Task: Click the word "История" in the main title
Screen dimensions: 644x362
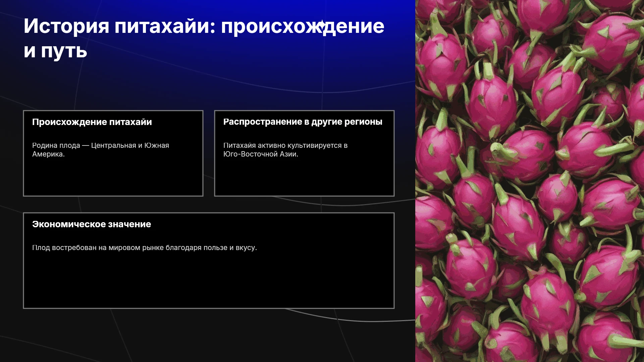Action: [66, 26]
